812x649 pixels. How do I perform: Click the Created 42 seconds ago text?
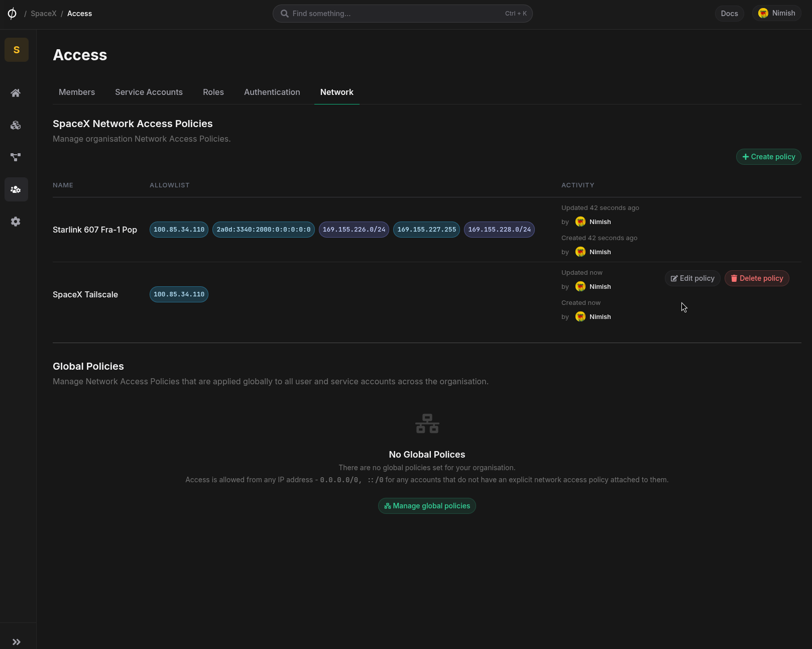pos(599,238)
